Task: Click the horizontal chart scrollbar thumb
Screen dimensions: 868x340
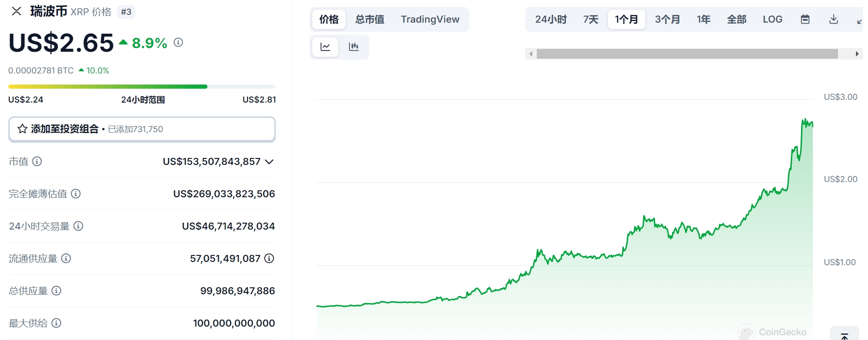Action: tap(687, 54)
